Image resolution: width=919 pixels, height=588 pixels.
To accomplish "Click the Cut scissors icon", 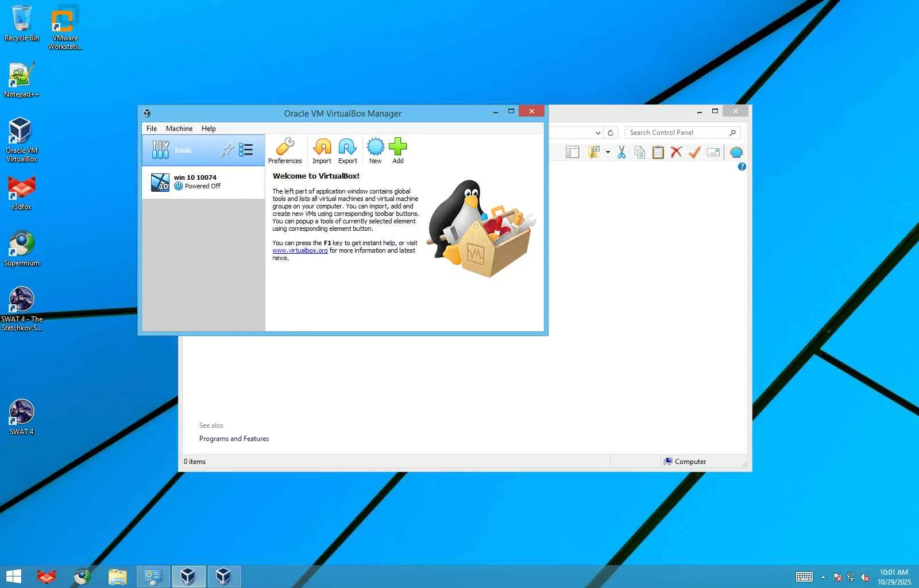I will [x=621, y=152].
